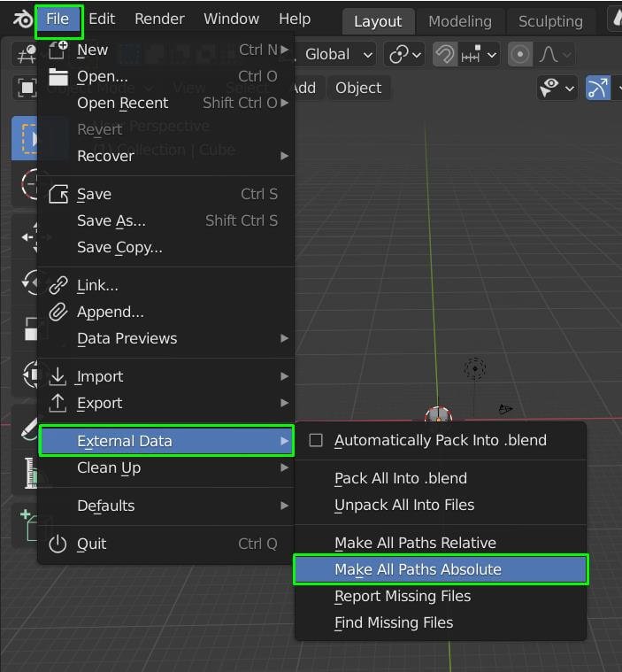This screenshot has height=672, width=622.
Task: Switch to the Modeling workspace tab
Action: 459,20
